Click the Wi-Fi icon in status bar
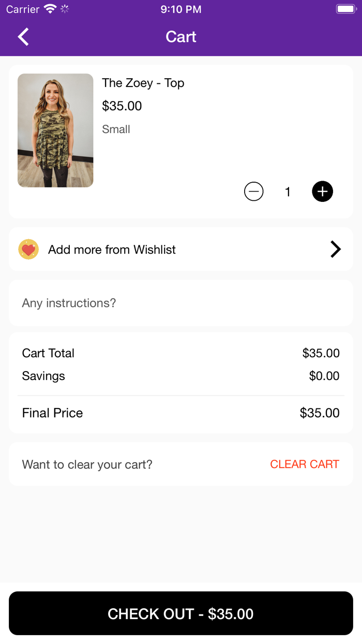 click(x=50, y=9)
